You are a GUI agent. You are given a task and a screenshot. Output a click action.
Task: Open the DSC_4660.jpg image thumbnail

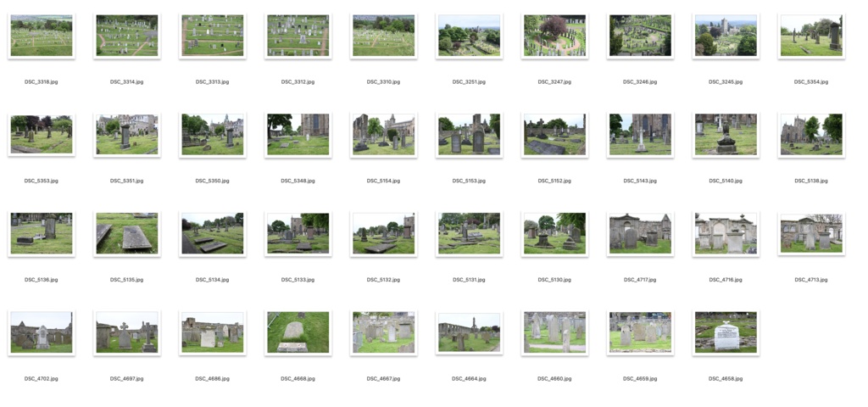coord(554,332)
